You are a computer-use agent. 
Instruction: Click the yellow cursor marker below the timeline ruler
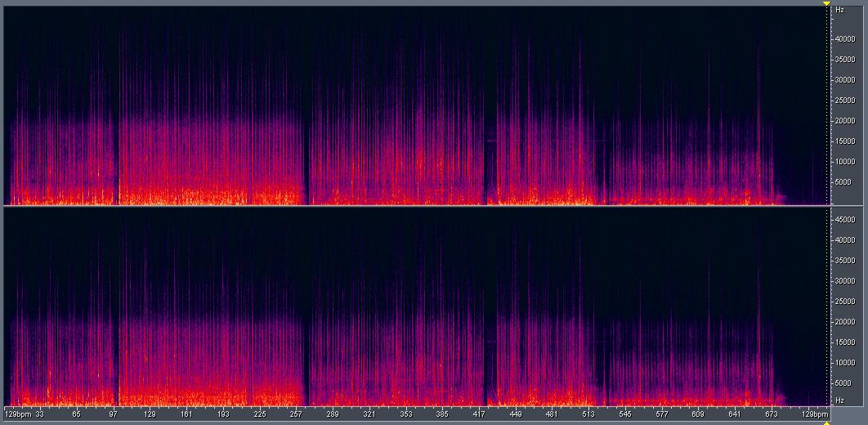click(x=826, y=423)
